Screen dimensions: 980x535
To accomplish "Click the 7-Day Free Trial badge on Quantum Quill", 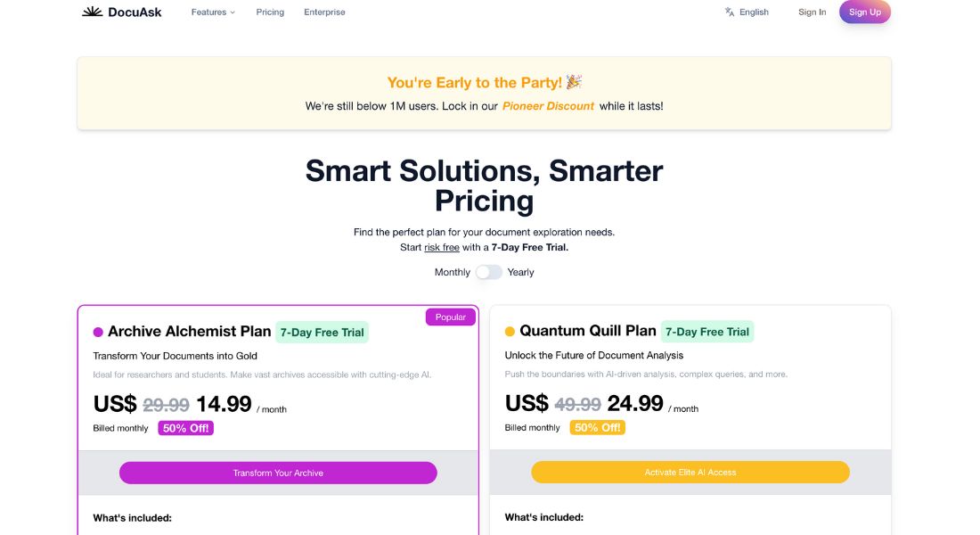I will (706, 331).
